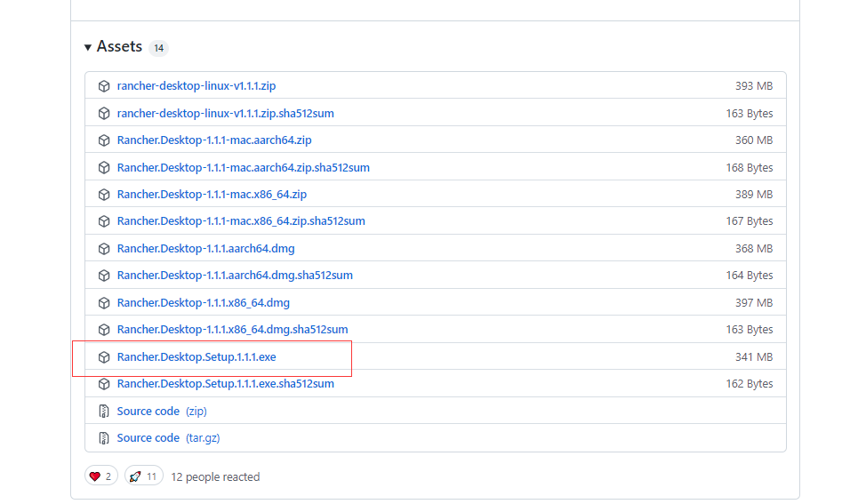Click the 162 Bytes size text
The image size is (842, 504).
(750, 384)
